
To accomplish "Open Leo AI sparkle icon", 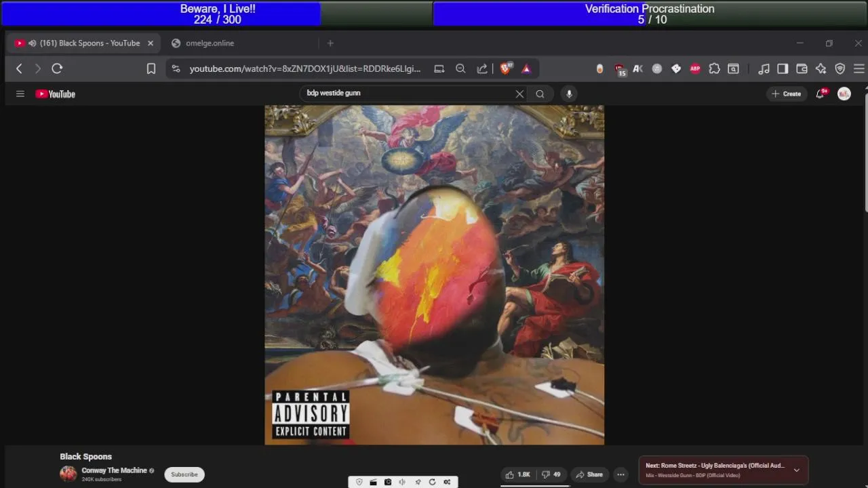I will point(821,68).
